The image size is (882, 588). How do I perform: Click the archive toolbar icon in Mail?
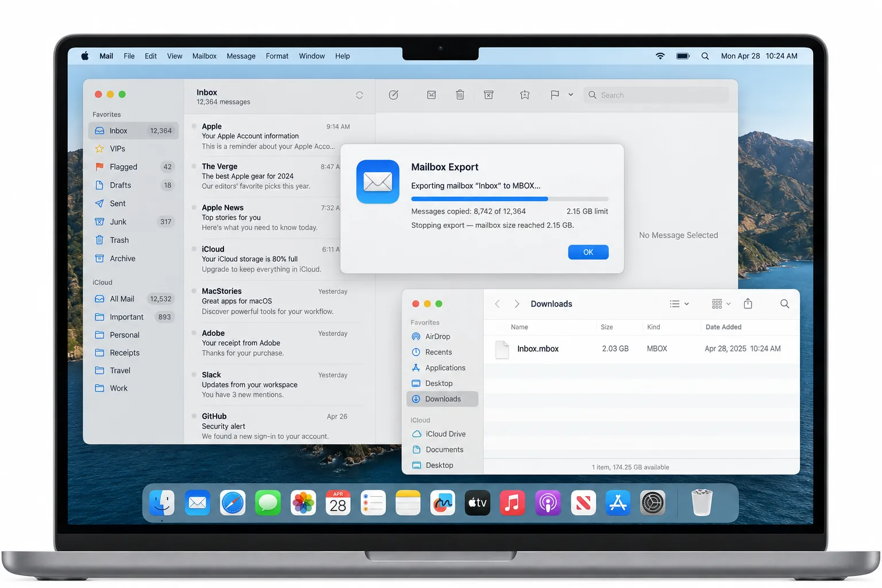click(x=489, y=95)
